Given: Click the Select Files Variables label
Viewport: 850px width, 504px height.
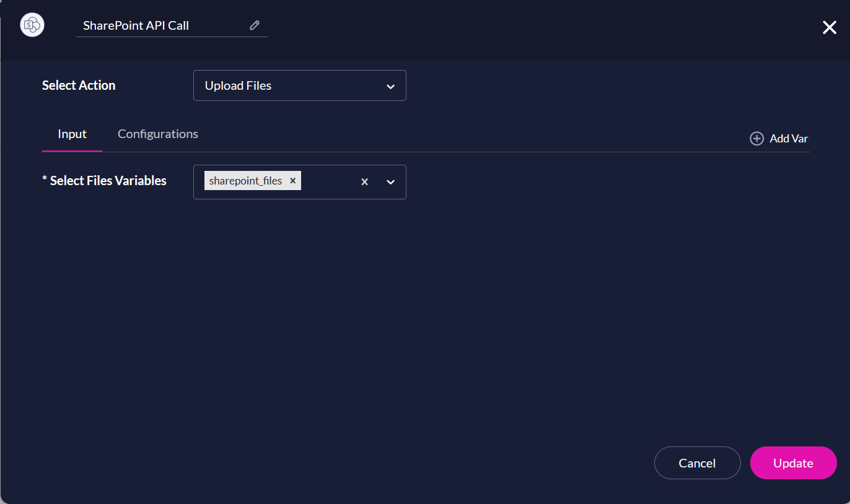Looking at the screenshot, I should tap(104, 180).
